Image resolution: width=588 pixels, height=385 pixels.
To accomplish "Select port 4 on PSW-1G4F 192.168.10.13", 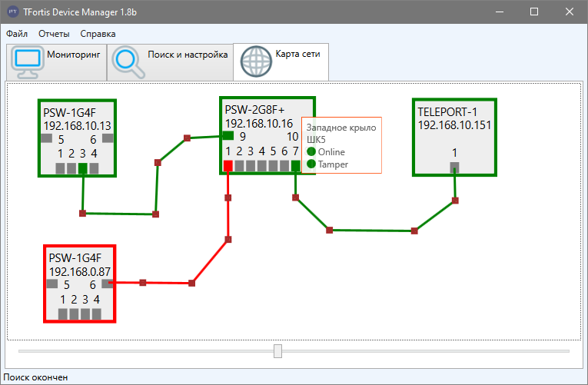I will point(94,168).
